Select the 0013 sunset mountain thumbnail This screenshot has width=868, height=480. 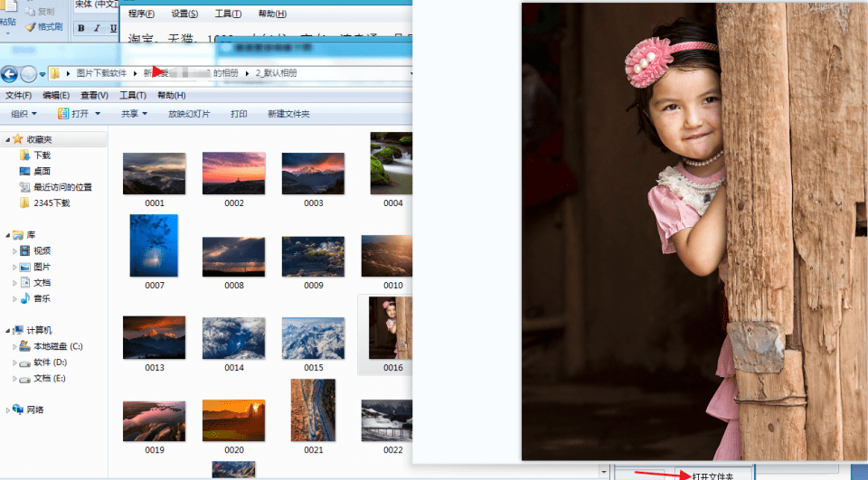coord(154,338)
